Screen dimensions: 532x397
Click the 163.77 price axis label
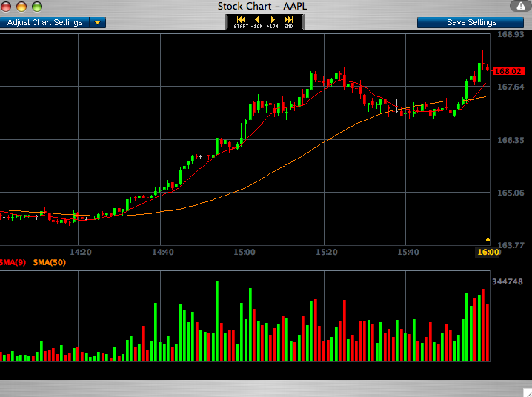[511, 244]
